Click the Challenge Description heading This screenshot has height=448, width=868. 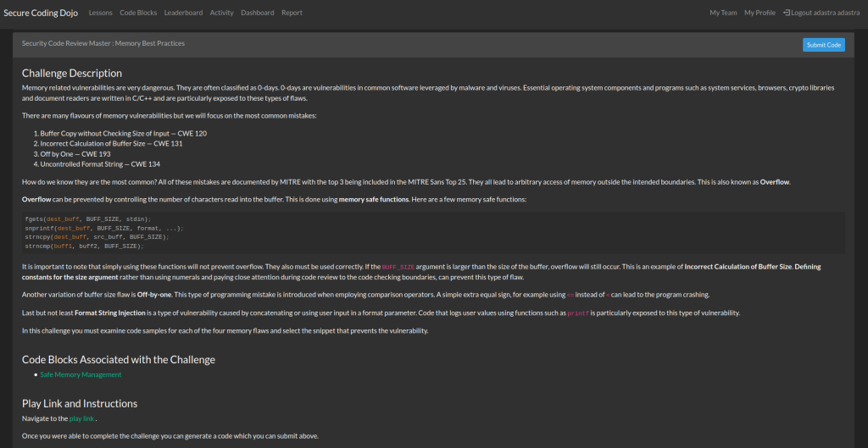(72, 73)
